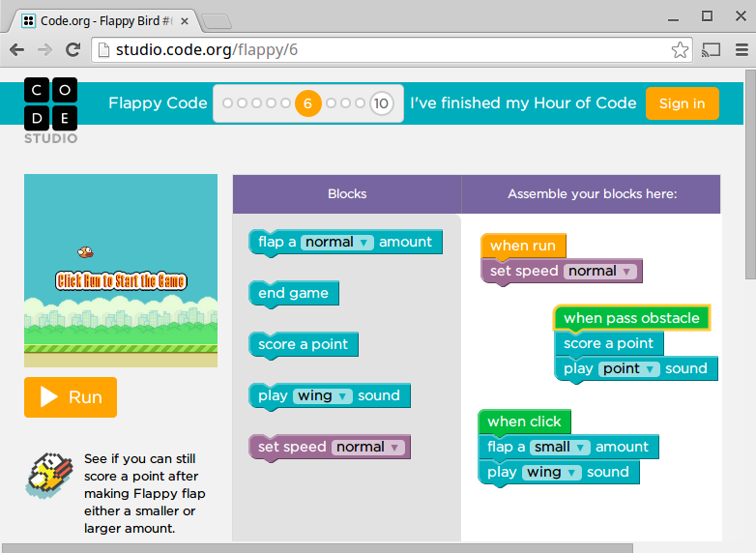This screenshot has height=553, width=756.
Task: Open wing sound dropdown under when click
Action: click(552, 472)
